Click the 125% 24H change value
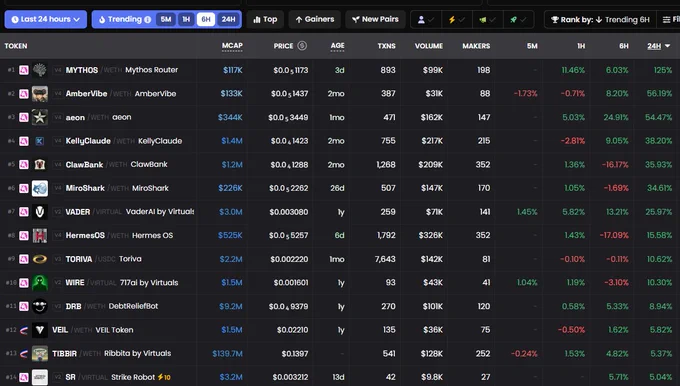The image size is (680, 386). pyautogui.click(x=663, y=70)
